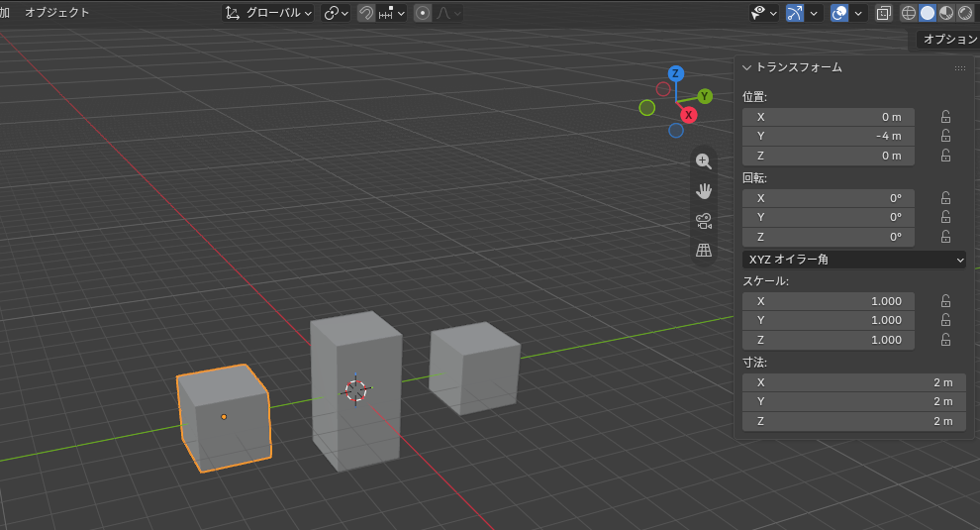
Task: Toggle the camera view icon
Action: click(x=704, y=221)
